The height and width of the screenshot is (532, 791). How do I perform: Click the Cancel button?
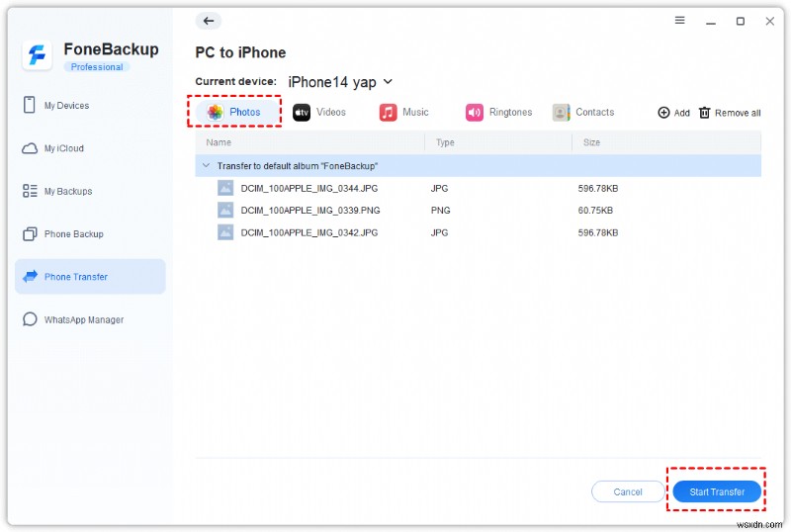pos(628,491)
